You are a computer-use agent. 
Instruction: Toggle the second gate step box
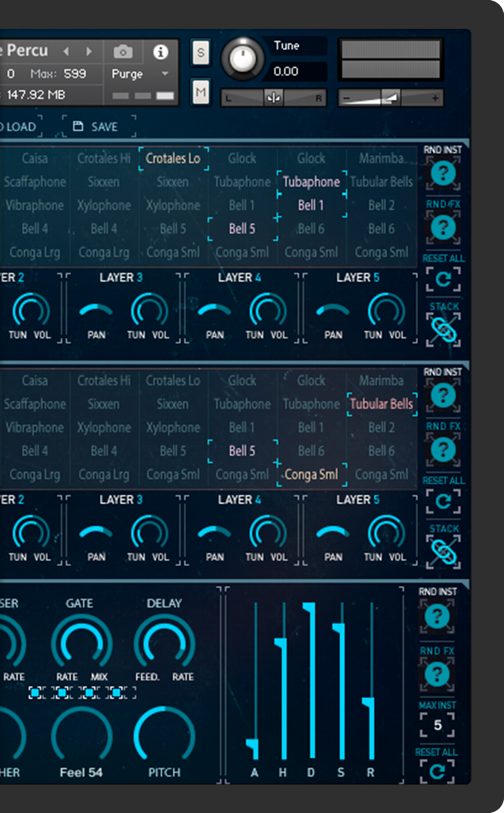point(63,693)
